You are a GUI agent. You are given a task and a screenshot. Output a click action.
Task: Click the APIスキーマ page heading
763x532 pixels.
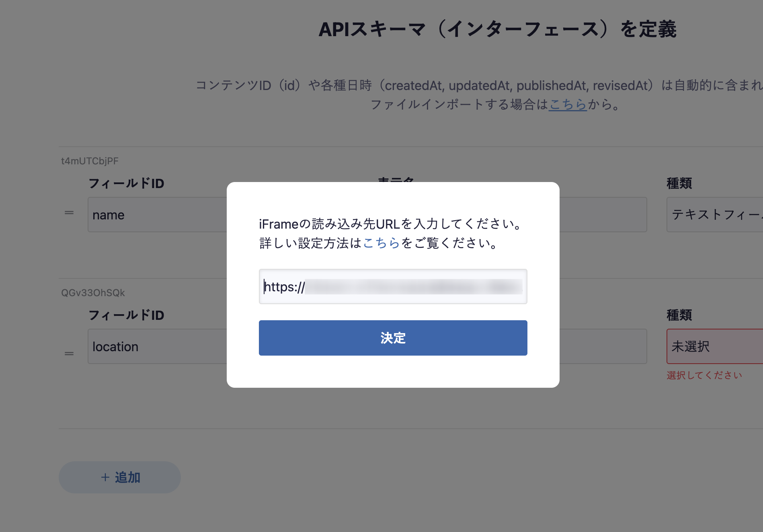497,29
